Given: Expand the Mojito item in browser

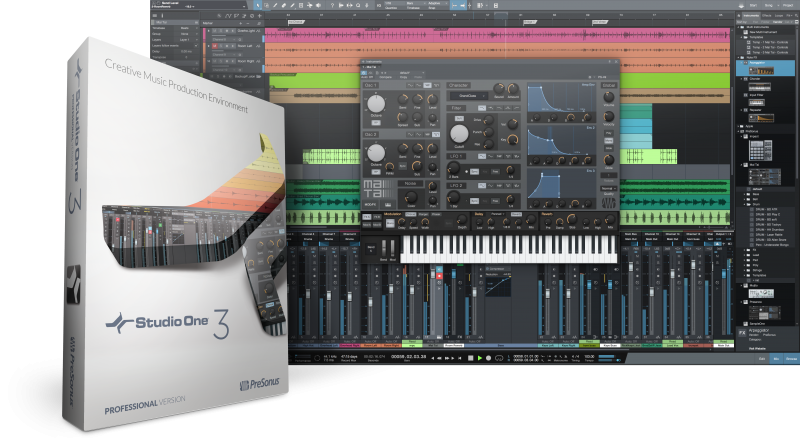Looking at the screenshot, I should pyautogui.click(x=741, y=286).
